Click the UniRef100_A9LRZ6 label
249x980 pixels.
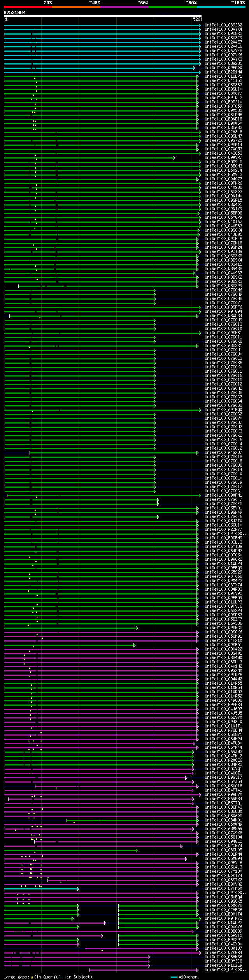[x=223, y=675]
